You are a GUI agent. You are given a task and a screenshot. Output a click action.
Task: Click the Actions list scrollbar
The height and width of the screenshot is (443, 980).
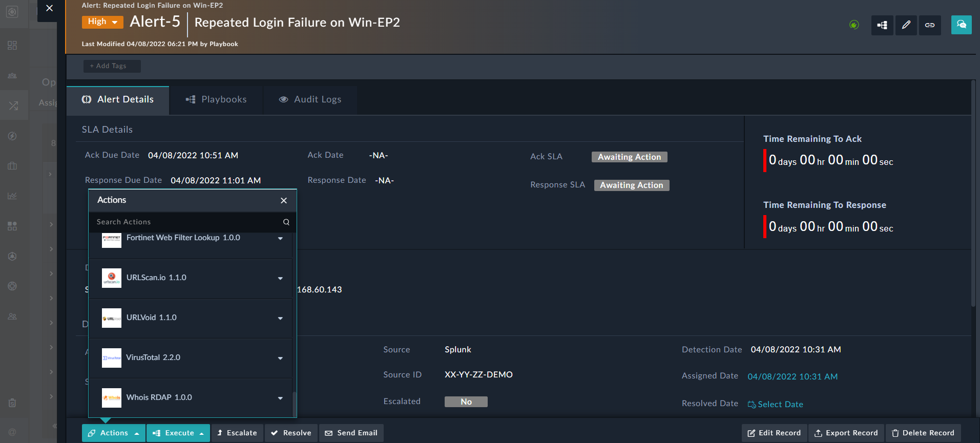(294, 404)
